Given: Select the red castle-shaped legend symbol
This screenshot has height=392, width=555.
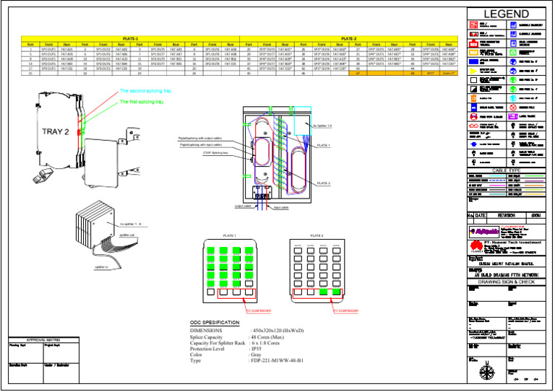Looking at the screenshot, I should coord(473,43).
